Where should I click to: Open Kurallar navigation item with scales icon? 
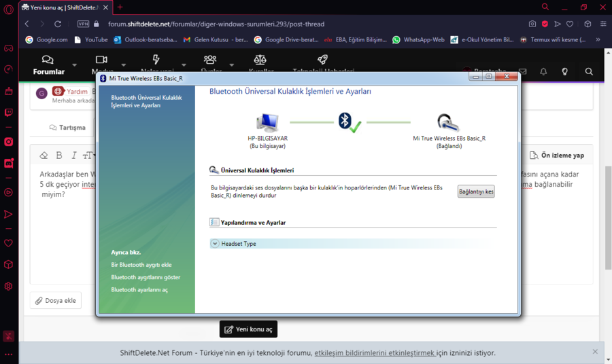tap(260, 64)
